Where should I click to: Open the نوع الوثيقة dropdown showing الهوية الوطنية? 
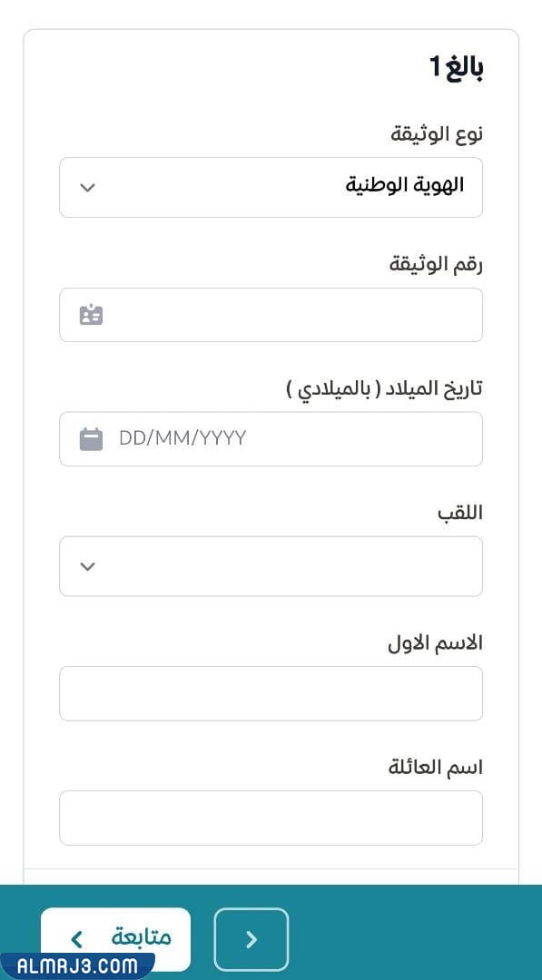pyautogui.click(x=271, y=187)
